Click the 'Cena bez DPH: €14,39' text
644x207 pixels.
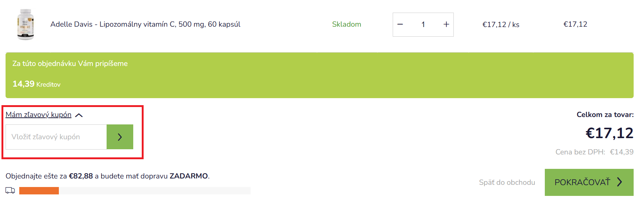[x=594, y=152]
